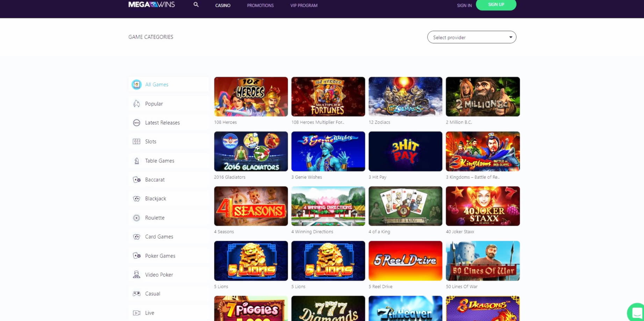
Task: Open the Live category label
Action: point(150,313)
